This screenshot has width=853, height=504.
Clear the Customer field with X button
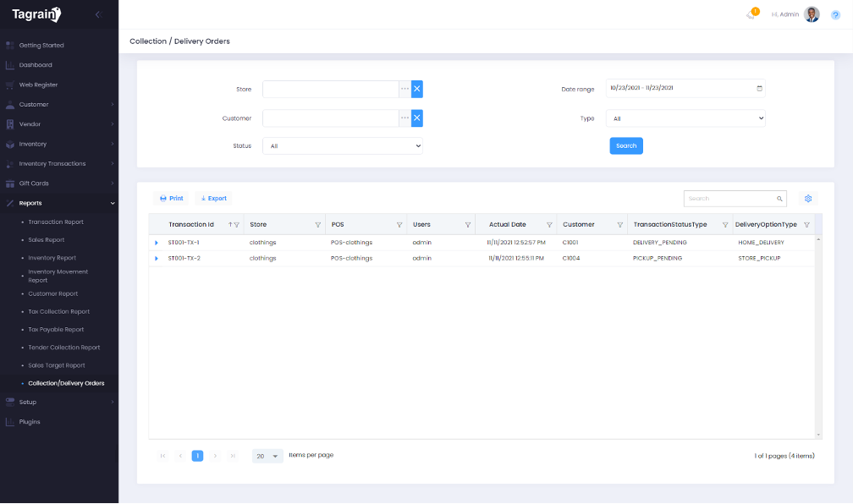pos(416,118)
